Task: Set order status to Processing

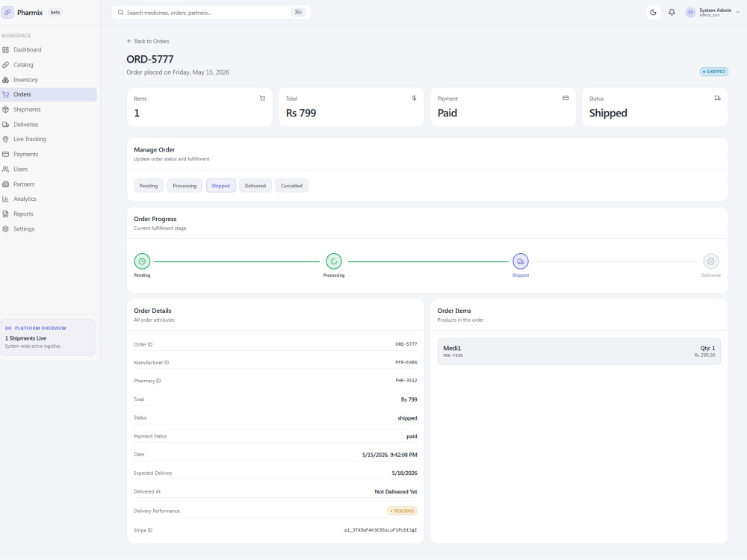Action: pyautogui.click(x=185, y=186)
